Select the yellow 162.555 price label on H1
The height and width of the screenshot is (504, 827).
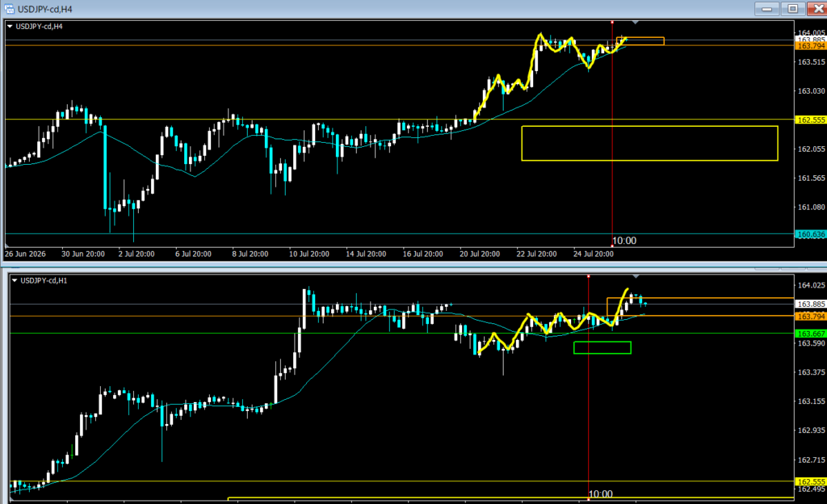pos(811,481)
